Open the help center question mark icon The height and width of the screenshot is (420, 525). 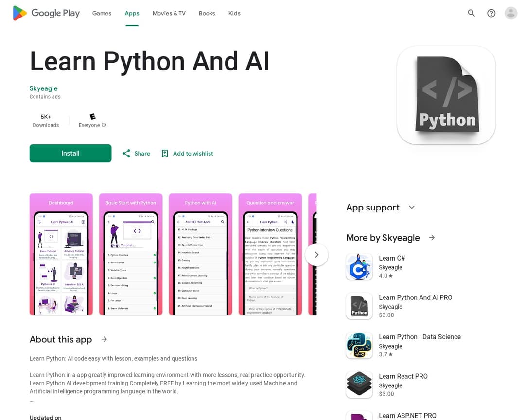click(491, 13)
